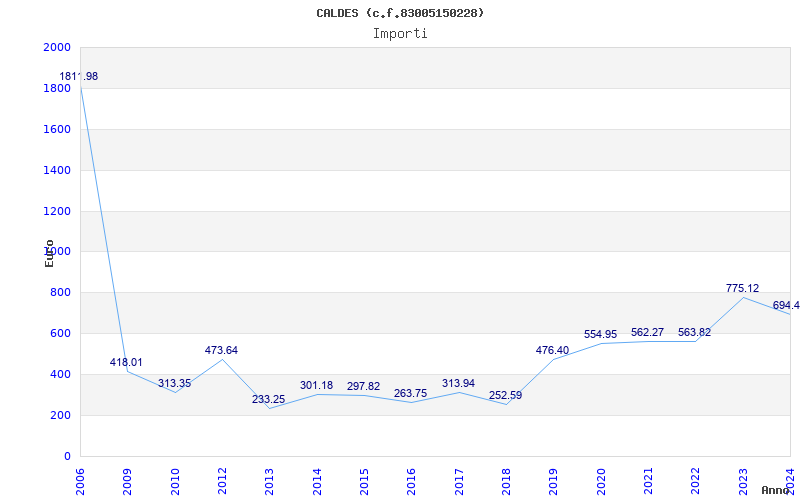Viewport: 800px width, 500px height.
Task: Select the 233.25 value label
Action: (x=268, y=399)
